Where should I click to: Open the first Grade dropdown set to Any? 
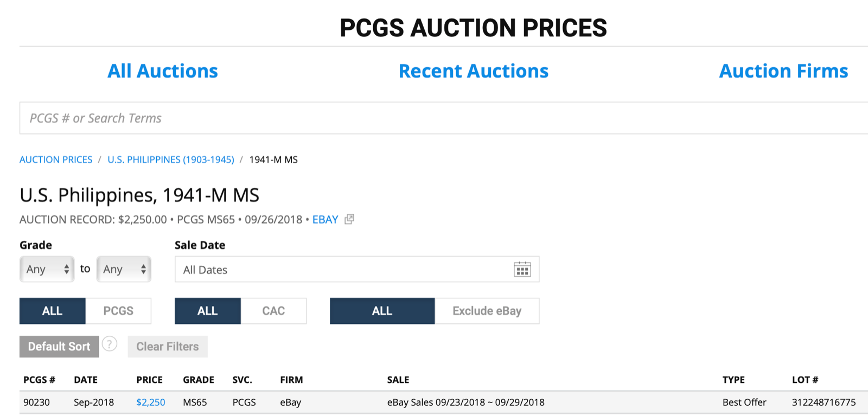point(43,269)
